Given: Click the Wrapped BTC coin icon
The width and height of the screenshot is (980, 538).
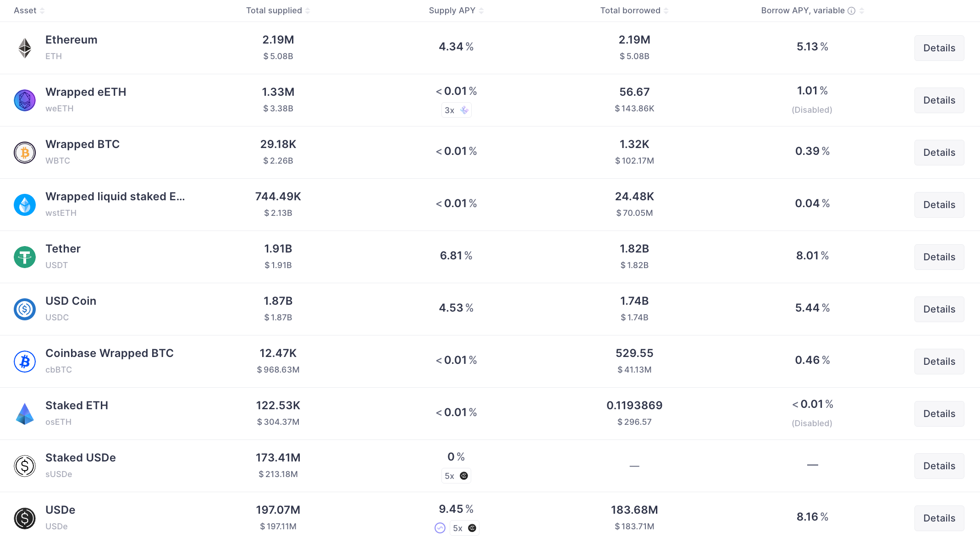Looking at the screenshot, I should click(25, 152).
